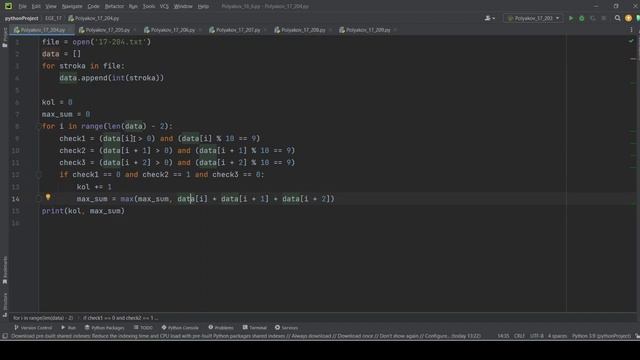Click Polyakov_17_204.py breadcrumb in navigation bar
The image size is (640, 360).
tap(93, 18)
